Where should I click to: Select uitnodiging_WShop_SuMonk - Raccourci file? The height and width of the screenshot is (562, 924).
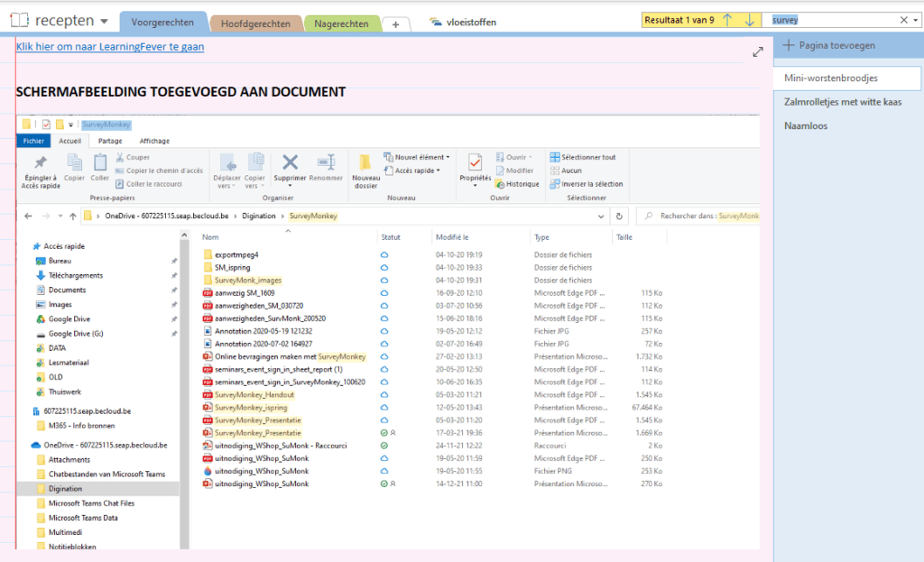[x=281, y=446]
